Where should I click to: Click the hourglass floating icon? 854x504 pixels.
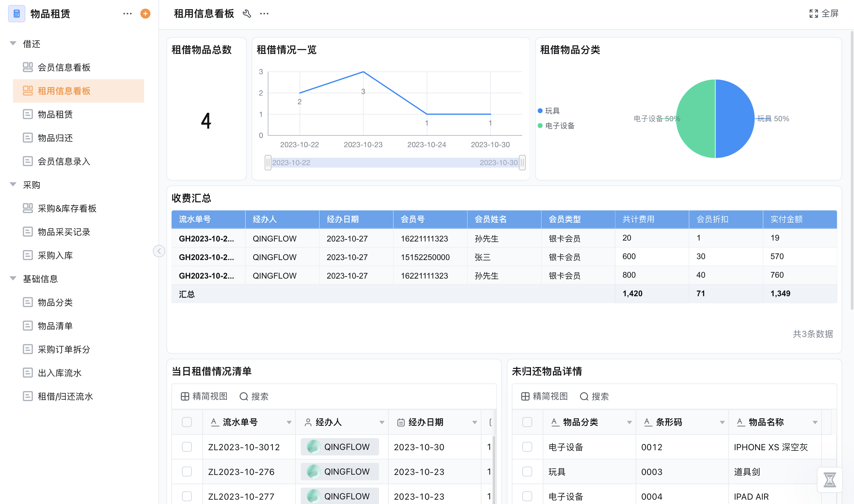(x=830, y=480)
